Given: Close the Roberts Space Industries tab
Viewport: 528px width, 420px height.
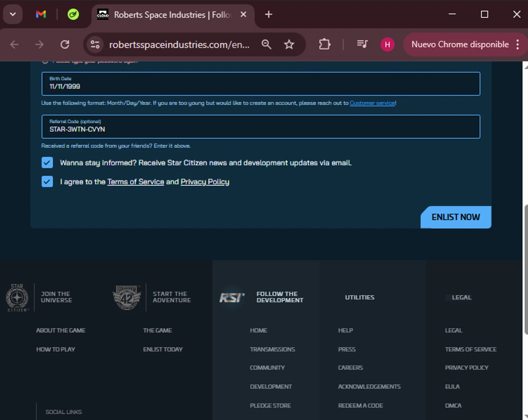Looking at the screenshot, I should [243, 14].
